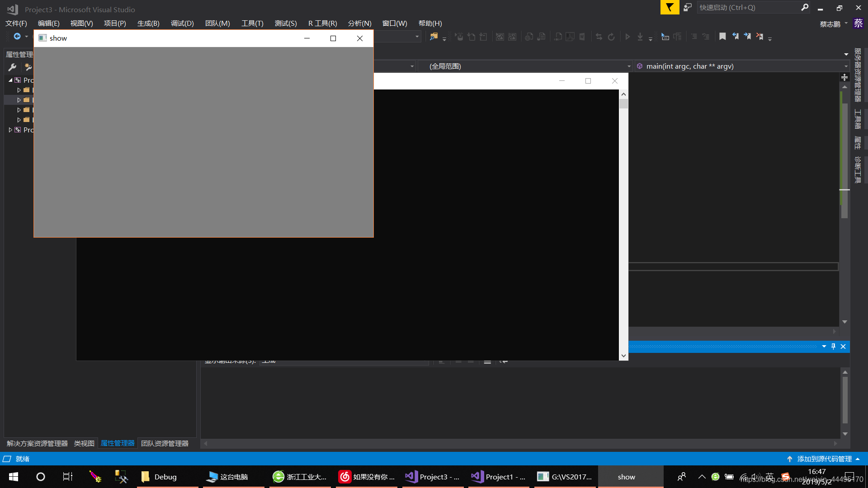Image resolution: width=868 pixels, height=488 pixels.
Task: Open the 工具(T) tools menu
Action: point(252,23)
